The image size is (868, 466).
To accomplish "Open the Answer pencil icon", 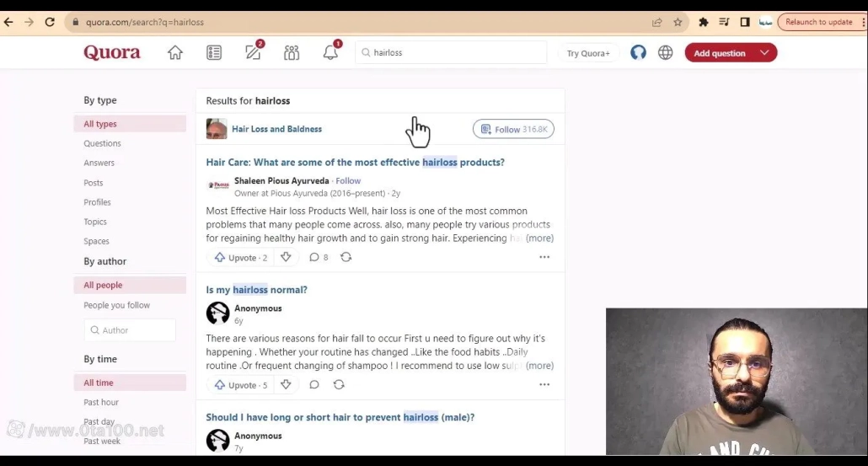I will pos(253,52).
